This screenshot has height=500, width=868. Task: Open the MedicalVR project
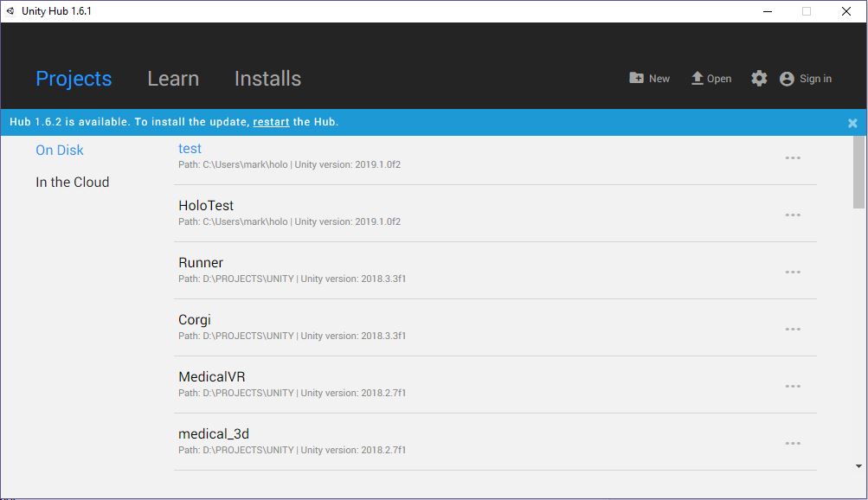coord(211,376)
